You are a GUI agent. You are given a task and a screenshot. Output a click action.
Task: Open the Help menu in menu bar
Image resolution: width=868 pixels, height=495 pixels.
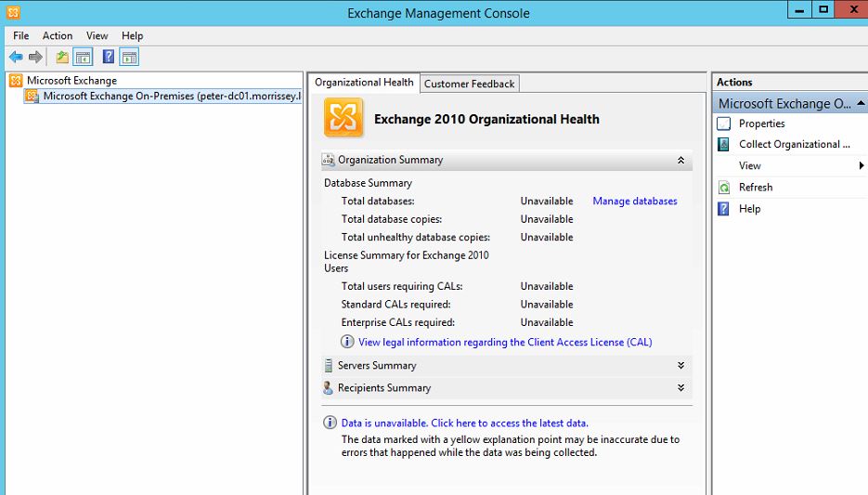(133, 35)
